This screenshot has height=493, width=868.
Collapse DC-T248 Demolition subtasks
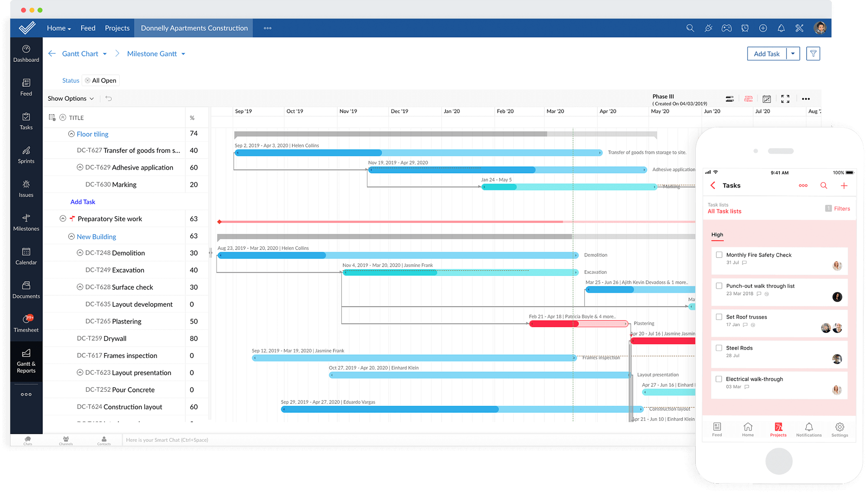click(80, 253)
